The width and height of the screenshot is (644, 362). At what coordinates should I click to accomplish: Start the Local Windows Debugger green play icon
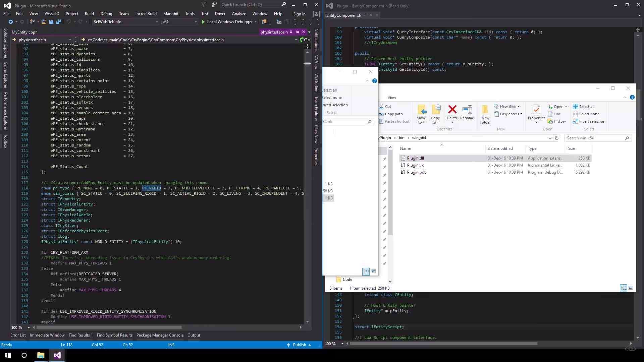click(203, 22)
